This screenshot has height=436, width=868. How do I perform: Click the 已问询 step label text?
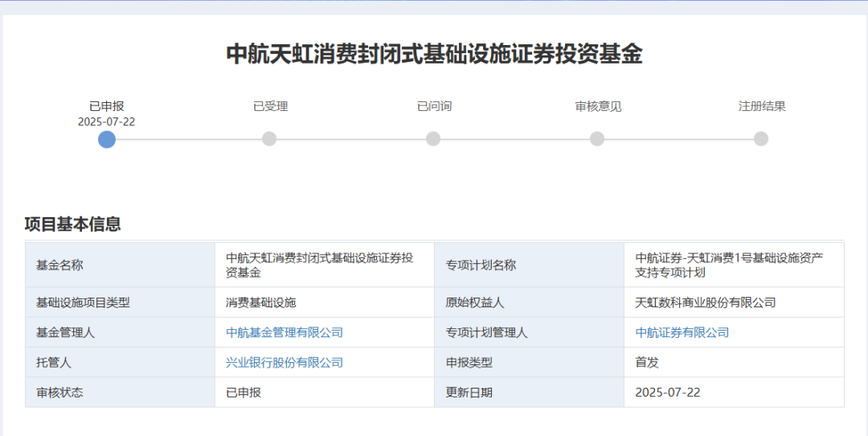434,106
